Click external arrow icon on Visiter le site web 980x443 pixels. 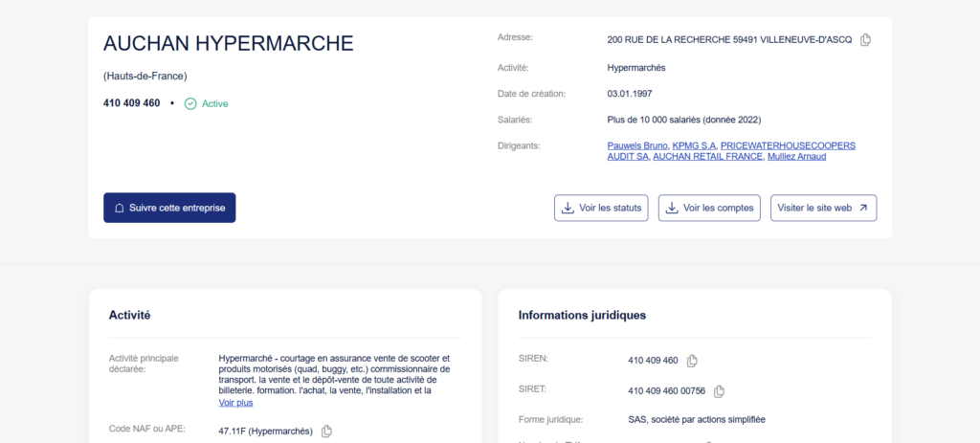[x=863, y=208]
